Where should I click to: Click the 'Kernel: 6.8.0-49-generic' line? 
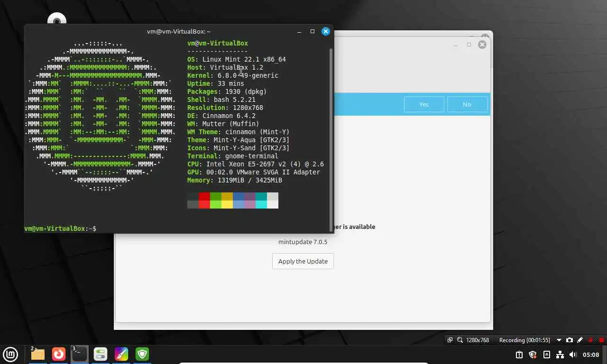(233, 75)
